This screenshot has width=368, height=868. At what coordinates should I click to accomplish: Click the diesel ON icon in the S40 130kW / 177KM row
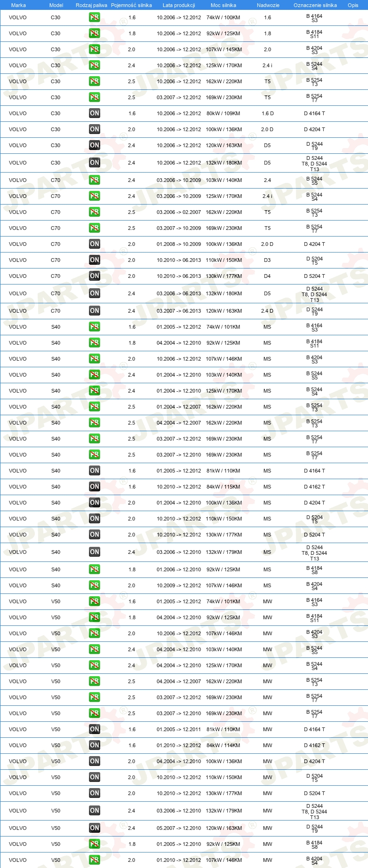click(95, 535)
